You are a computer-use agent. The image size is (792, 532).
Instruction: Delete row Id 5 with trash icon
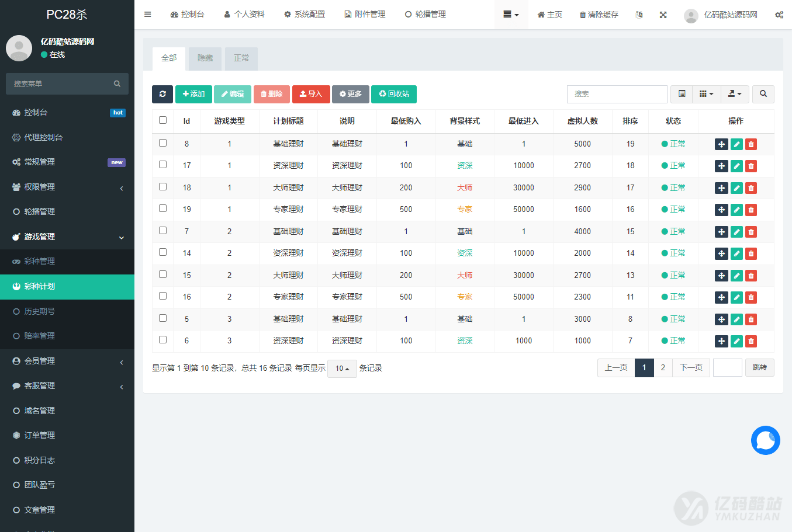[x=751, y=319]
